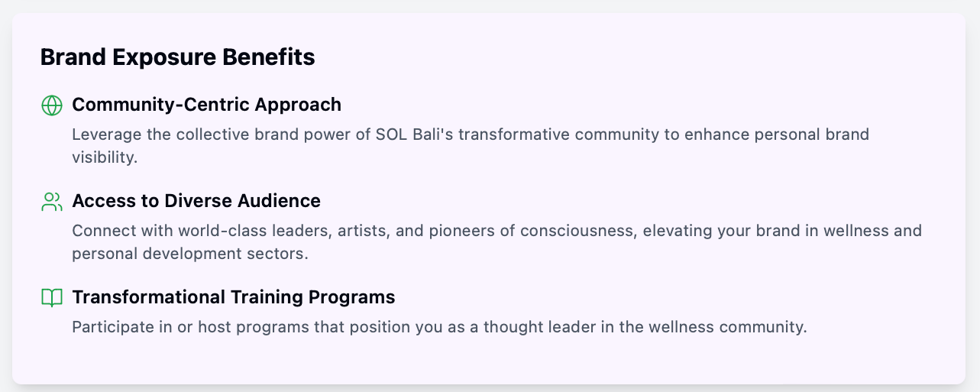The width and height of the screenshot is (980, 392).
Task: Click the open book icon beside Training Programs
Action: pos(51,298)
